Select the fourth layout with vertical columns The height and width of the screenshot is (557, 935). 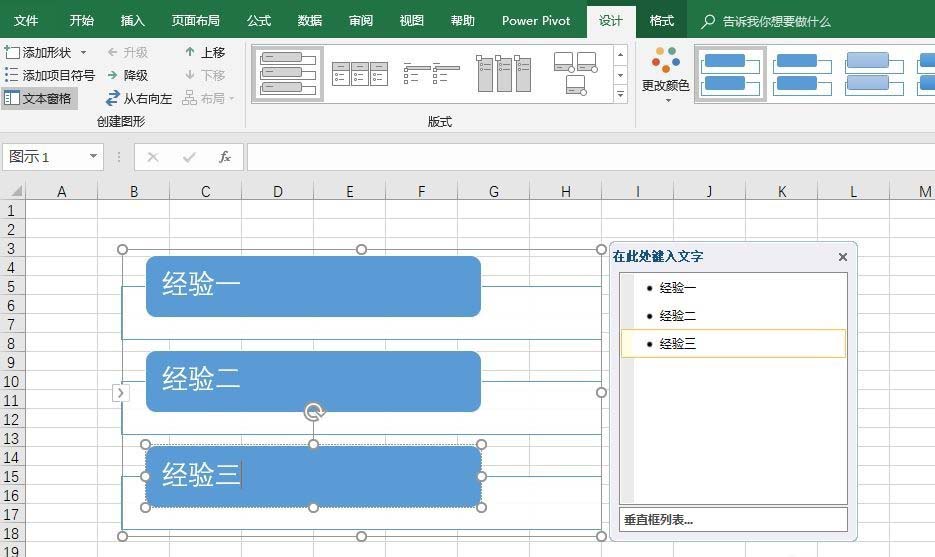click(x=504, y=74)
